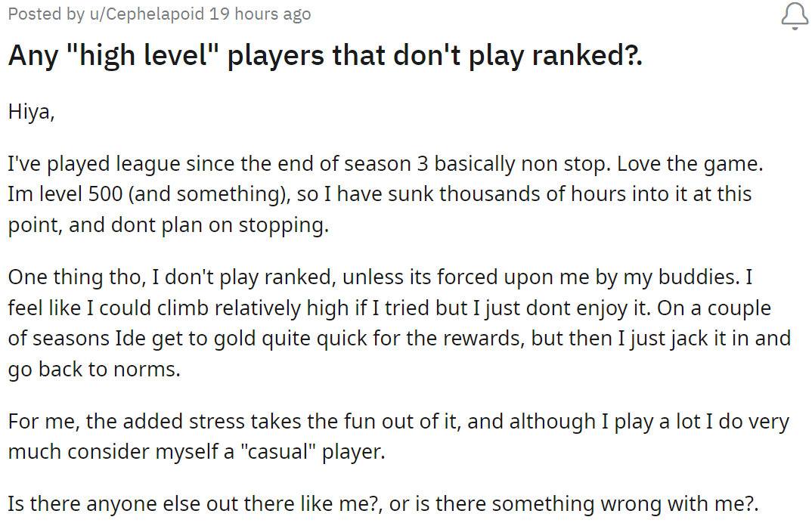The height and width of the screenshot is (523, 812).
Task: Open the post title about ranked players
Action: 325,56
